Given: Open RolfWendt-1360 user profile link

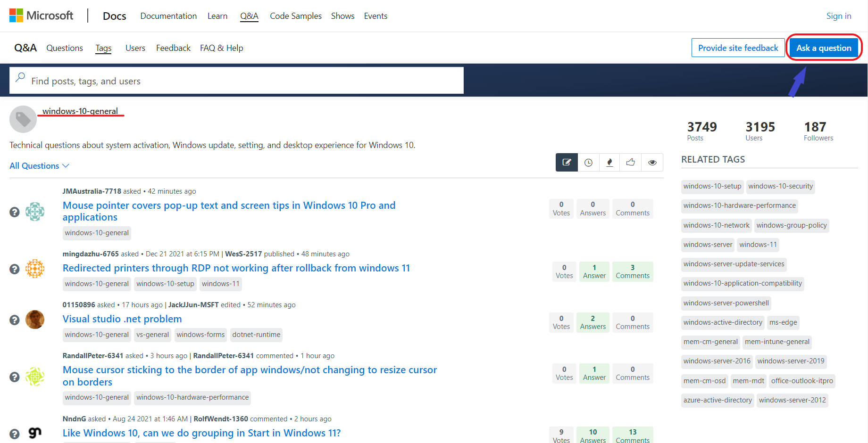Looking at the screenshot, I should (x=221, y=419).
